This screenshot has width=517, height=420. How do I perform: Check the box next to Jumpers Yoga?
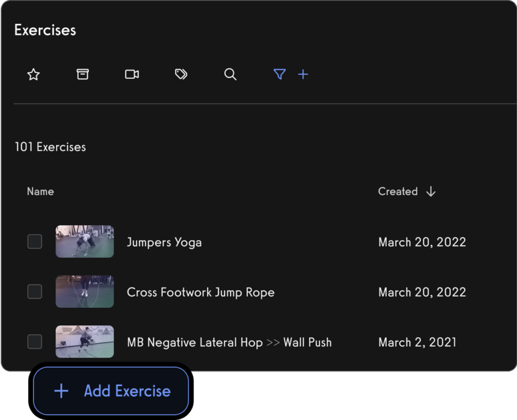[34, 241]
